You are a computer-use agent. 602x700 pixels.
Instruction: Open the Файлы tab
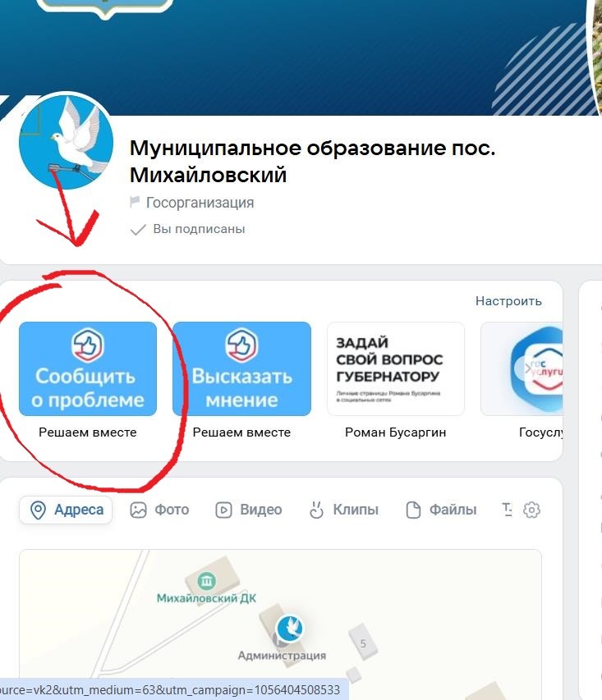click(x=441, y=510)
